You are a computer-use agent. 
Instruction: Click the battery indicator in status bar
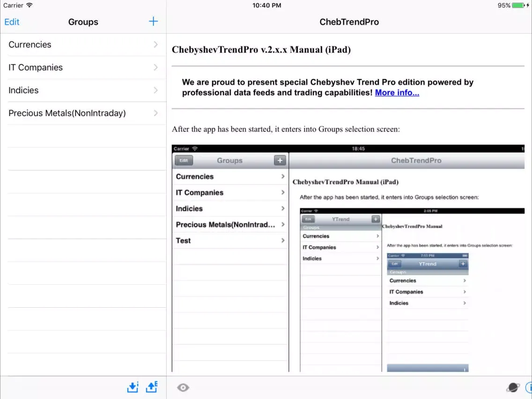tap(519, 6)
